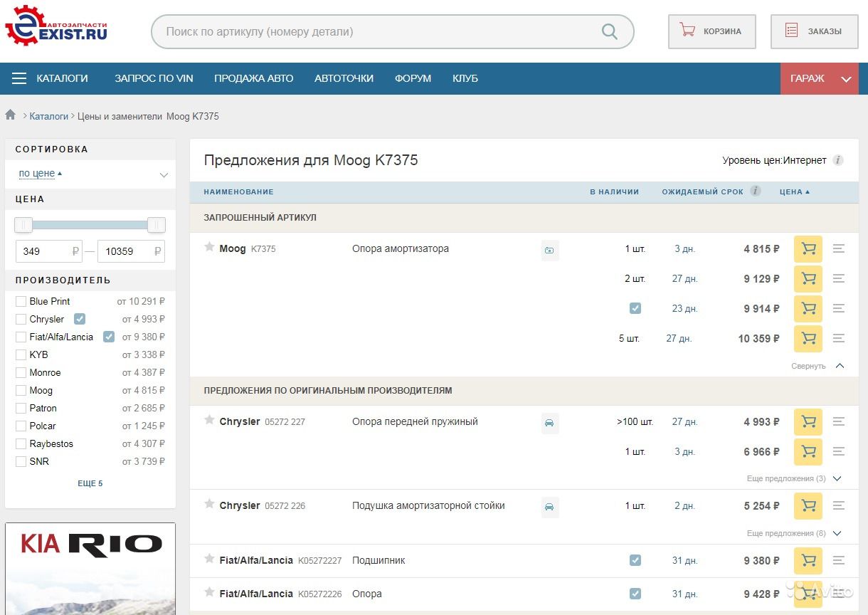This screenshot has width=868, height=615.
Task: Add Moog 4 815 ₽ offer to cart
Action: 808,249
